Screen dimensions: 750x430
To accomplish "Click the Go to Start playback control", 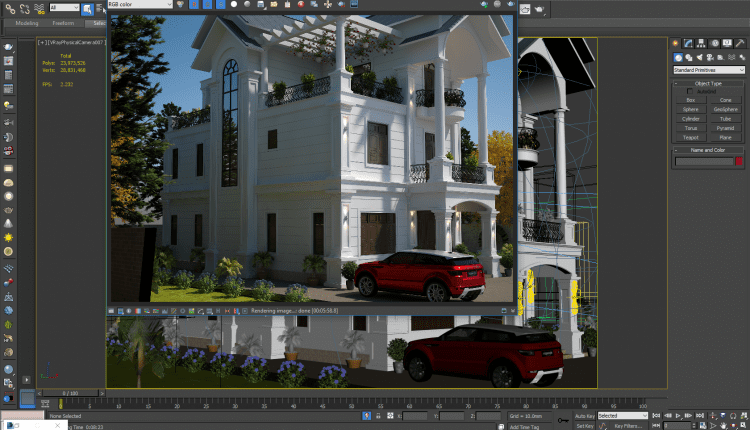I will [656, 416].
